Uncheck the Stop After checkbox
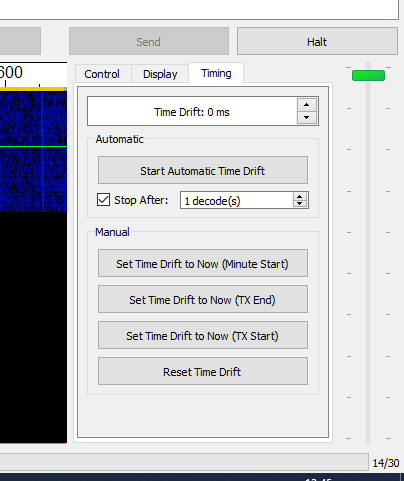 (103, 200)
